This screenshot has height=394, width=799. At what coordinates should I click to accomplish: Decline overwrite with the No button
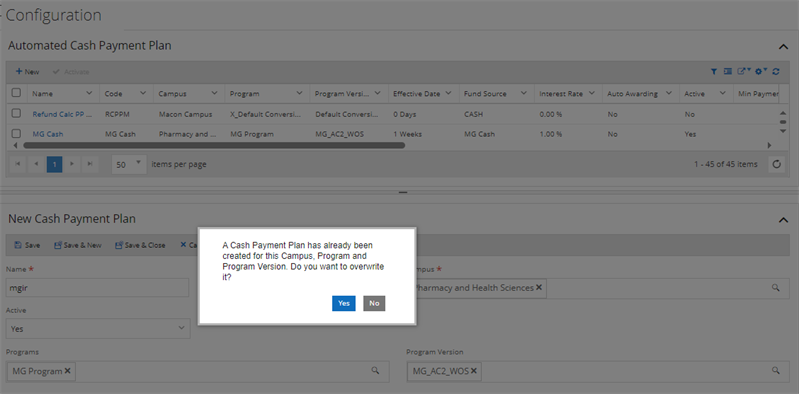point(374,303)
